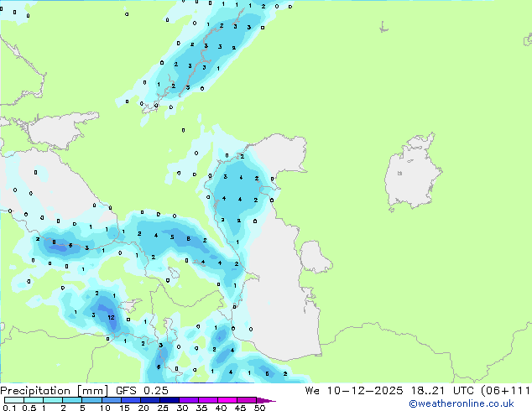Click the '50' legend scale label
Viewport: 532px width, 411px height.
[x=259, y=408]
